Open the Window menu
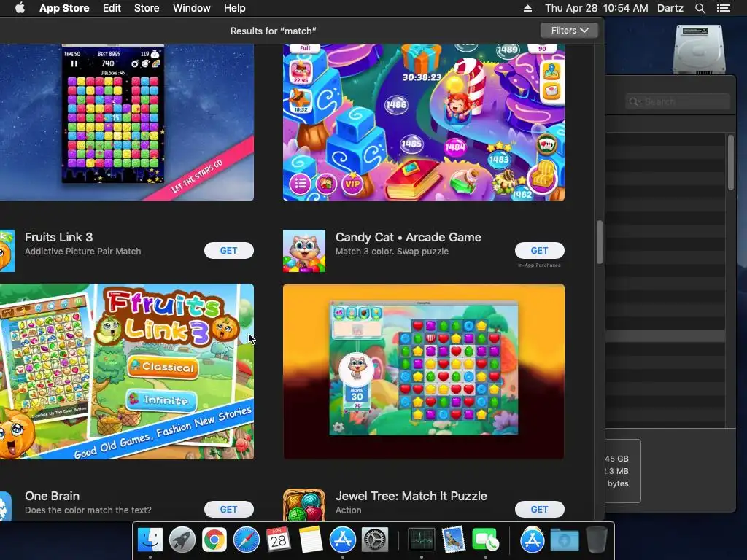 tap(192, 8)
